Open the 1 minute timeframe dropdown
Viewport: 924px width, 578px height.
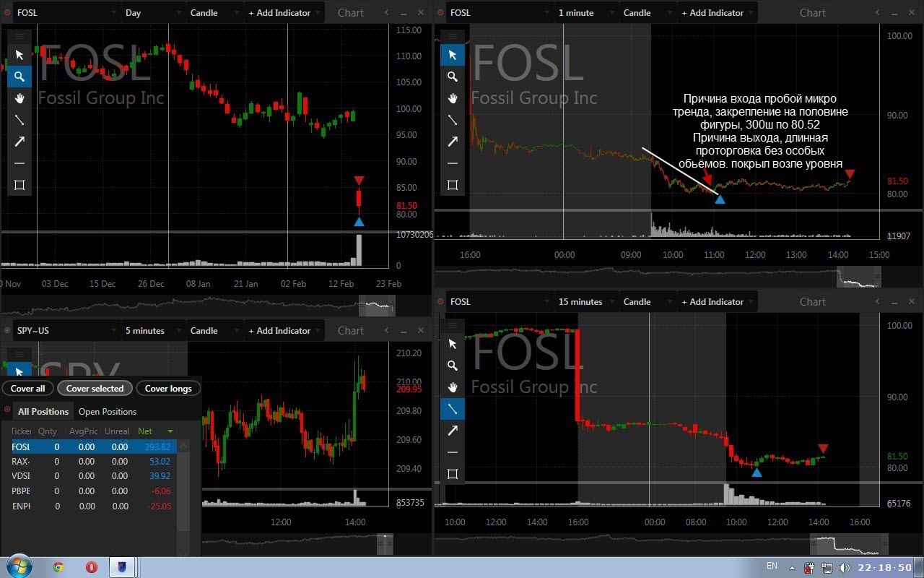(x=585, y=12)
